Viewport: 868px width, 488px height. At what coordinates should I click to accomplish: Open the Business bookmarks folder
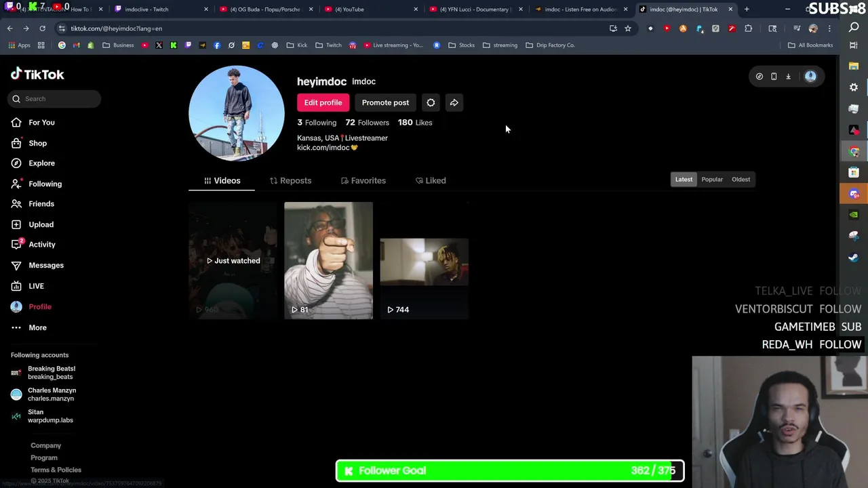(x=119, y=45)
